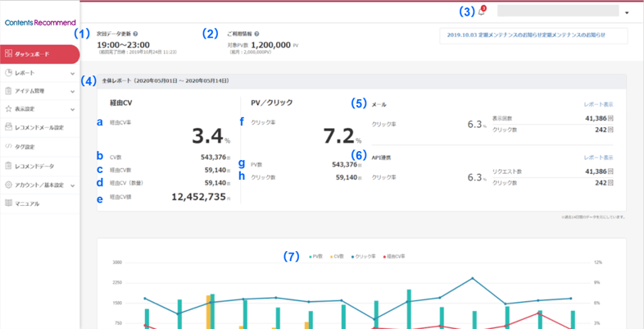Click the tall orange CV数 bar in chart
The width and height of the screenshot is (644, 329).
point(208,312)
